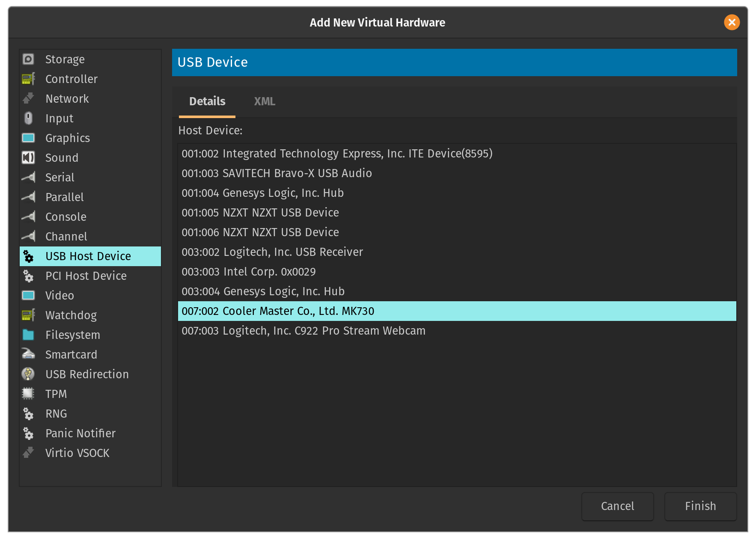
Task: Choose the Network plug icon
Action: (x=28, y=98)
